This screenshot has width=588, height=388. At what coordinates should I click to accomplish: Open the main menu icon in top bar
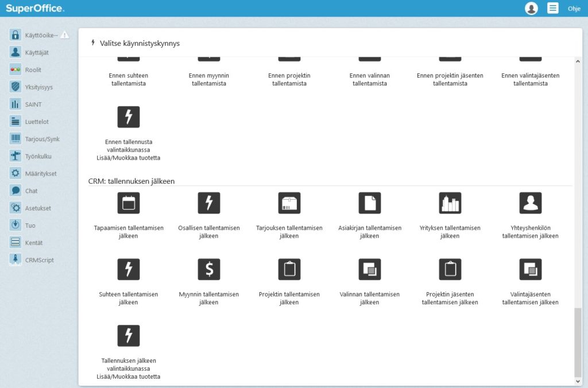pos(552,9)
